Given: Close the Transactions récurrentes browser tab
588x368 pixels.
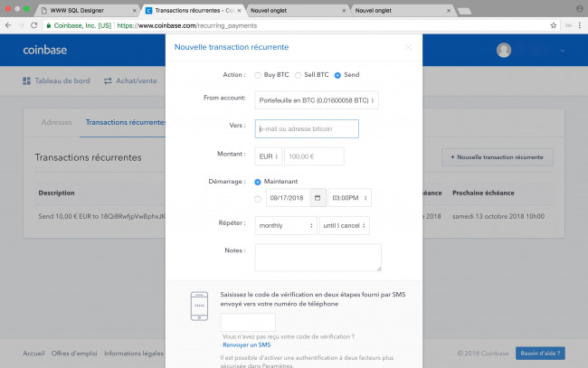Looking at the screenshot, I should (x=239, y=11).
